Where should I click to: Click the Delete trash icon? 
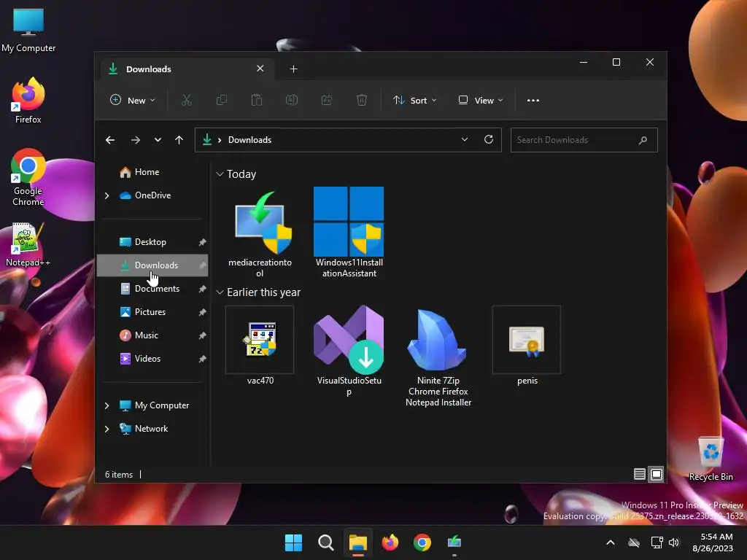point(362,100)
